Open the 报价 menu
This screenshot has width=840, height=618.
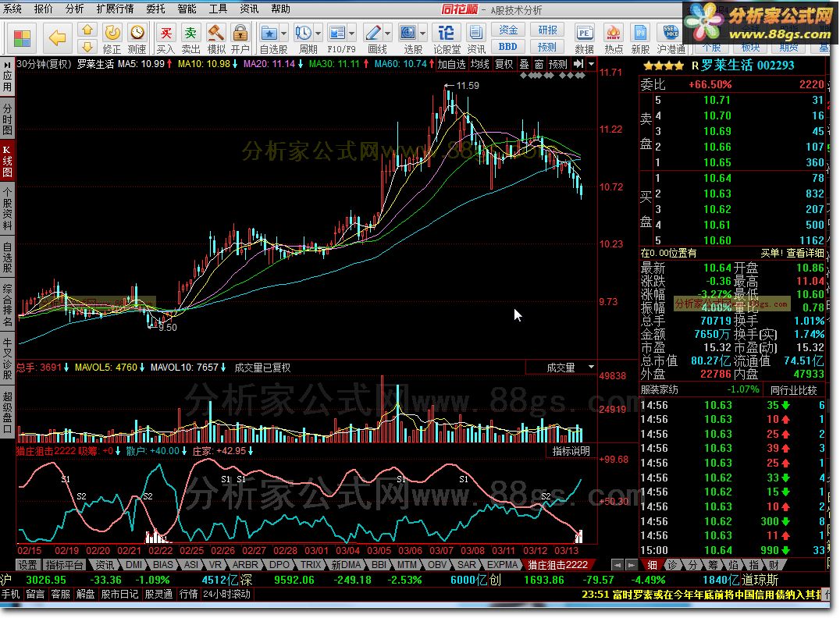coord(44,9)
